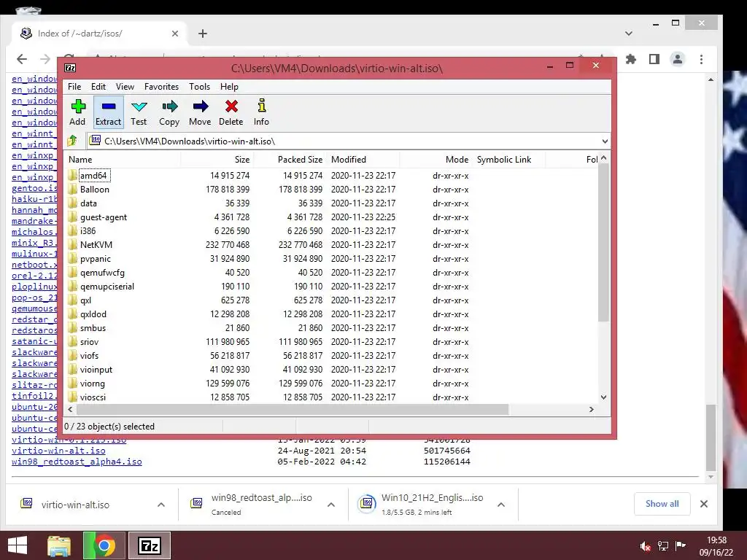747x560 pixels.
Task: Select the qemupciserial folder row
Action: pos(332,286)
